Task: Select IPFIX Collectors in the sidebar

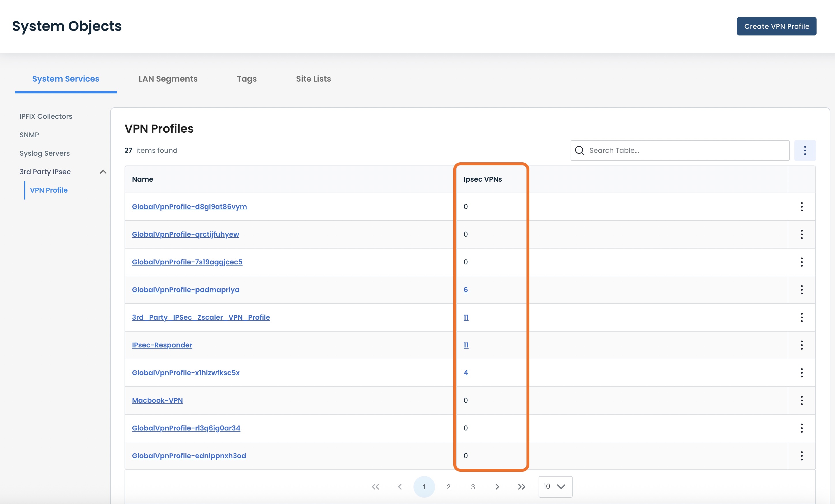Action: [46, 116]
